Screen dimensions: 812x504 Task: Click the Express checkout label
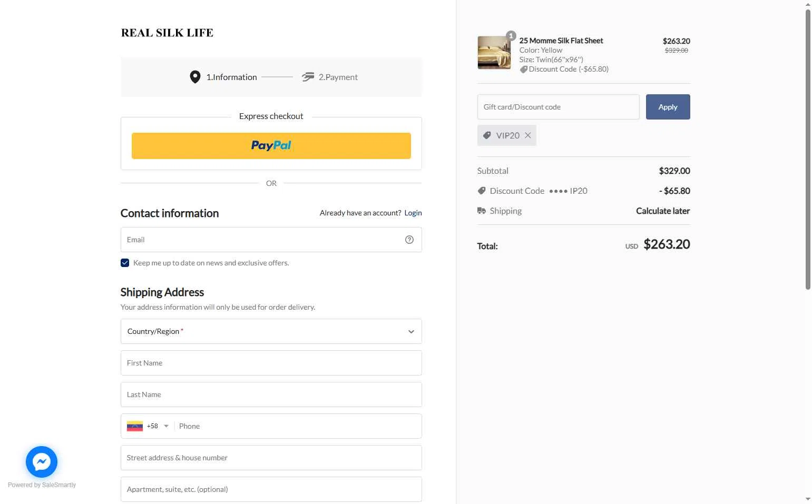tap(271, 116)
